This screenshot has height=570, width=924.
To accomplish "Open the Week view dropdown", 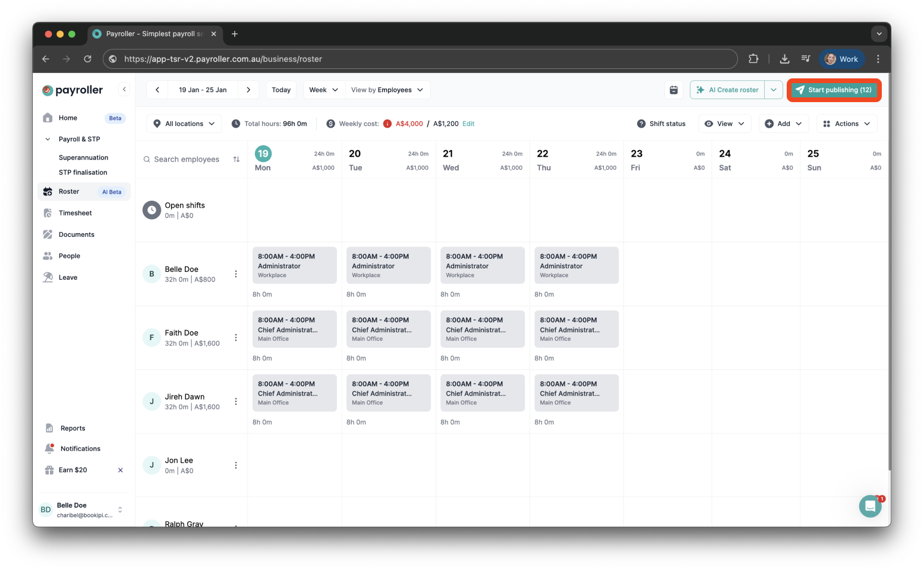I will (323, 90).
